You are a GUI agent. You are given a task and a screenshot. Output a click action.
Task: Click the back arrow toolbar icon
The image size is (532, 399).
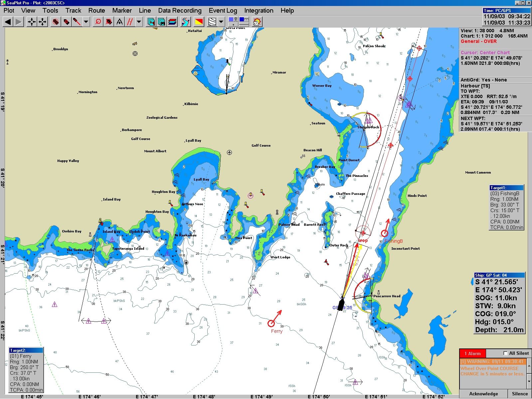(8, 22)
